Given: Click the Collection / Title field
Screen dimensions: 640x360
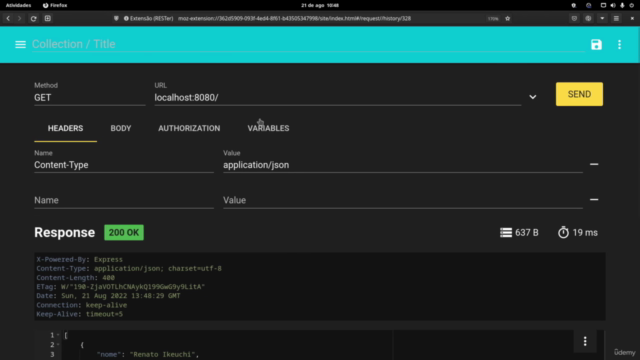Looking at the screenshot, I should (x=308, y=44).
